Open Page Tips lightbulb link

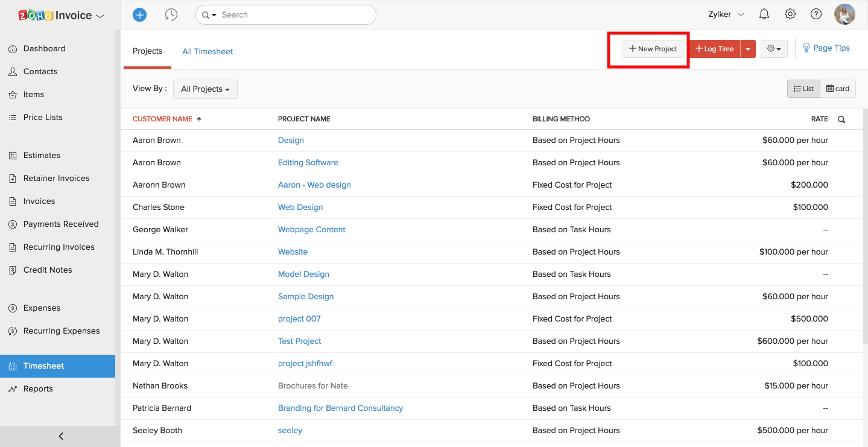click(826, 48)
